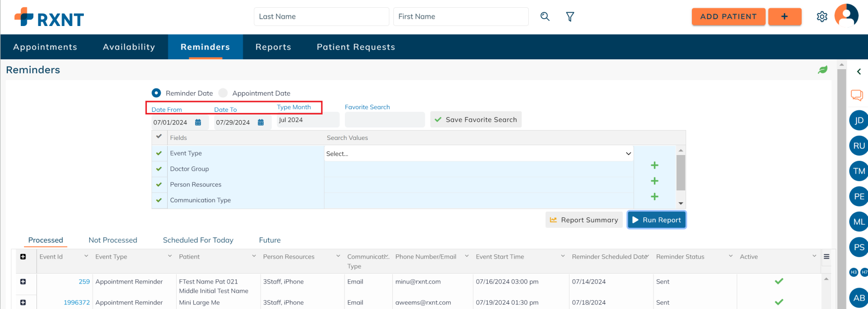Open the filter funnel icon
The image size is (868, 309).
570,17
